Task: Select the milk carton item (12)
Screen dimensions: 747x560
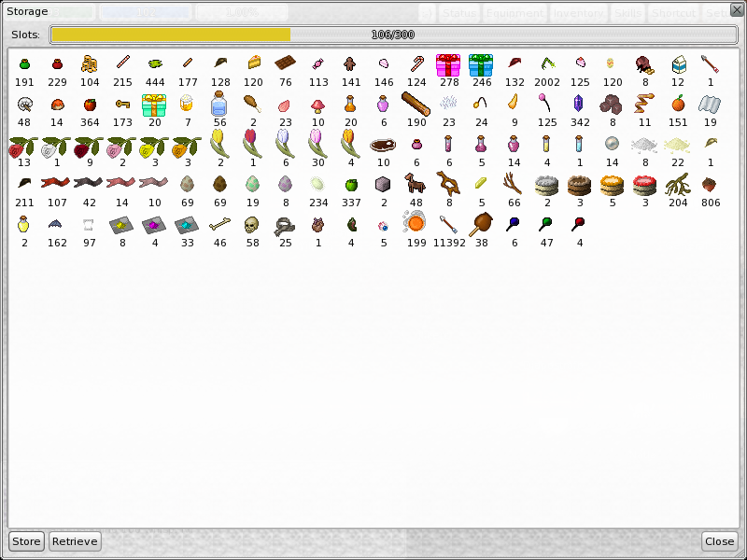Action: (x=678, y=64)
